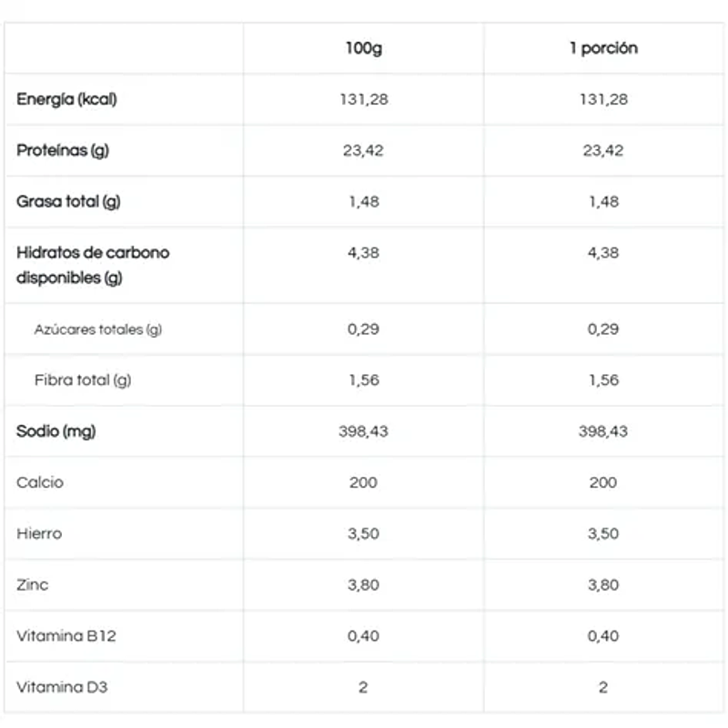728x728 pixels.
Task: Select the "Grasa total (g)" label
Action: pos(68,201)
